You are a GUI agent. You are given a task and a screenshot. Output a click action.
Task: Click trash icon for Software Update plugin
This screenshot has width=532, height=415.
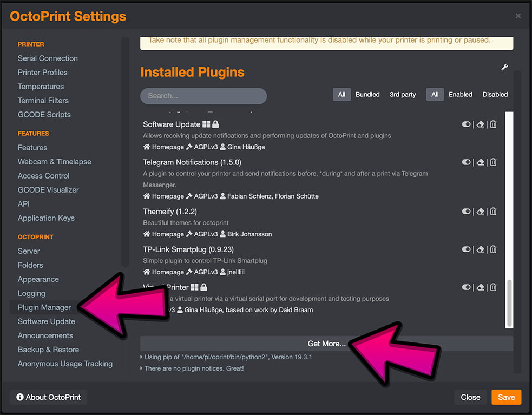[494, 124]
